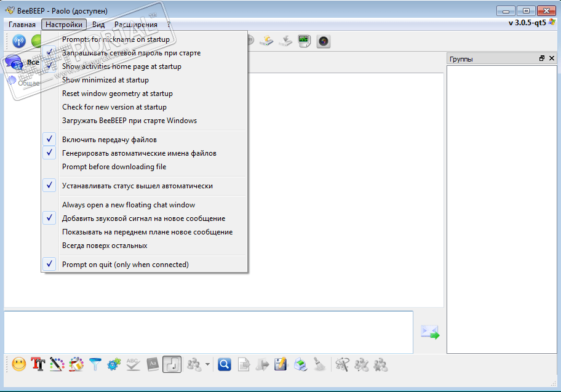Click the grey folder with arrow icon
Image resolution: width=561 pixels, height=392 pixels.
pyautogui.click(x=262, y=364)
